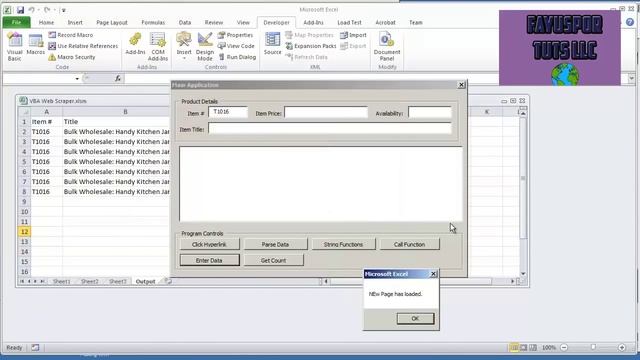The height and width of the screenshot is (360, 640).
Task: Open the XML Source pane
Action: [x=272, y=44]
